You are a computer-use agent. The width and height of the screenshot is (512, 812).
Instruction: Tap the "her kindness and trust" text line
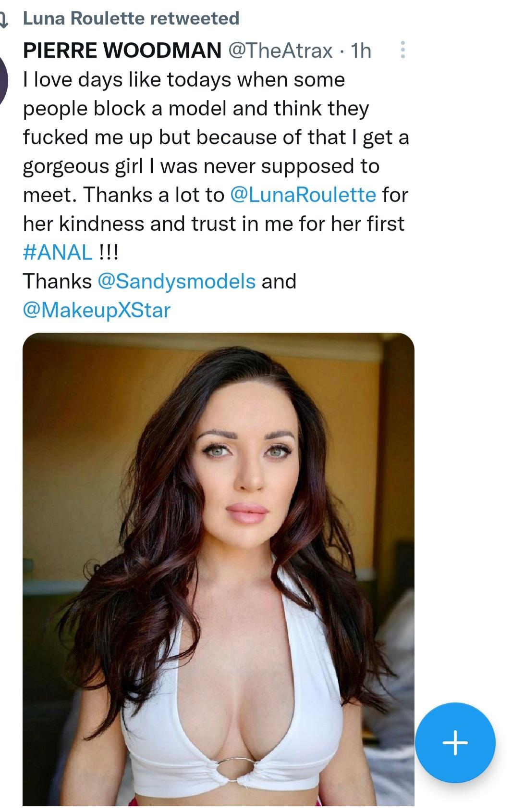pyautogui.click(x=214, y=224)
